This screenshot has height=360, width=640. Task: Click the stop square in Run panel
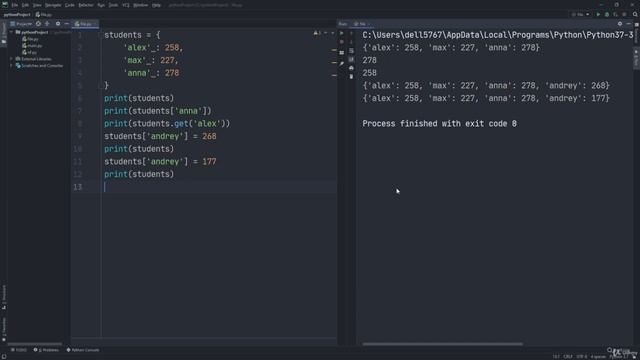pos(342,42)
